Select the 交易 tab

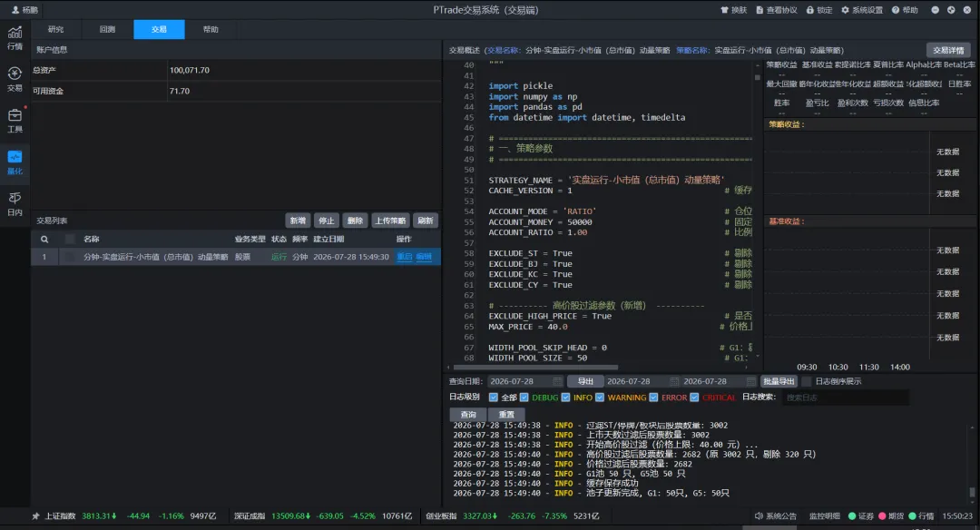(x=159, y=29)
